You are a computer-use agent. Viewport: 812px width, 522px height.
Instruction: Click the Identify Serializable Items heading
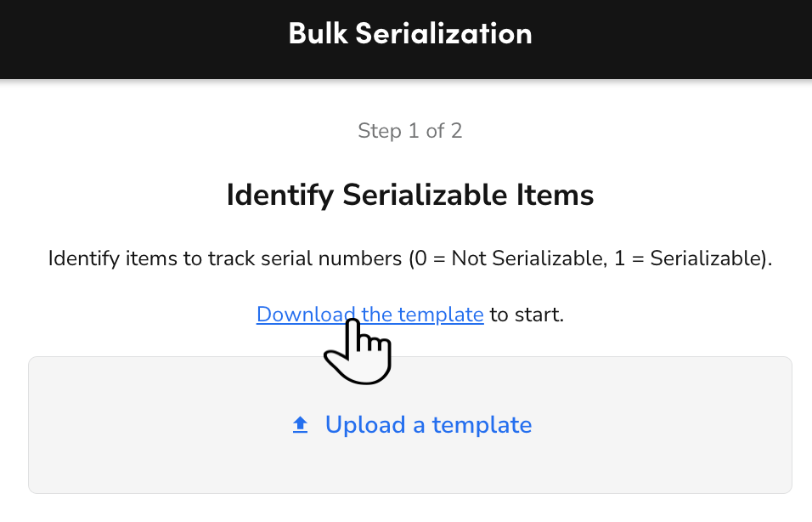coord(410,196)
